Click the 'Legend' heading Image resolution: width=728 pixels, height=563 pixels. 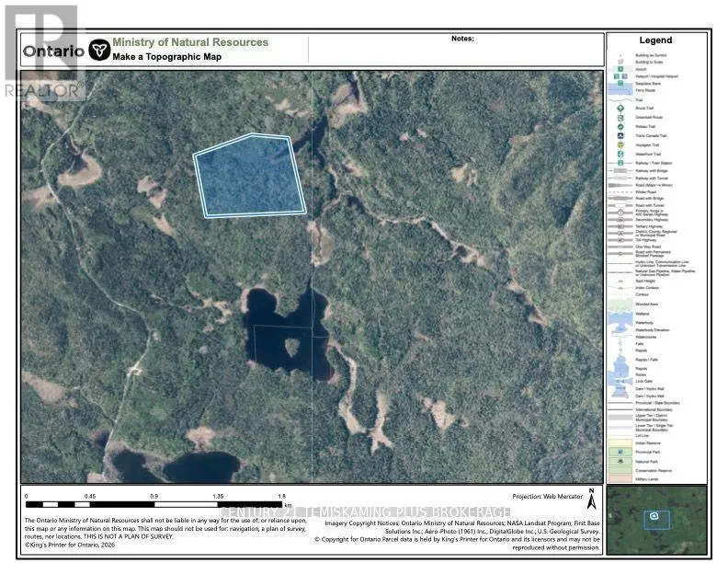pos(655,40)
